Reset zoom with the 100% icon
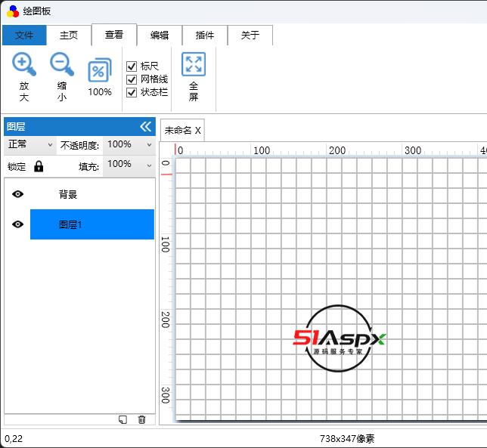Screen dimensions: 487x448 100,72
